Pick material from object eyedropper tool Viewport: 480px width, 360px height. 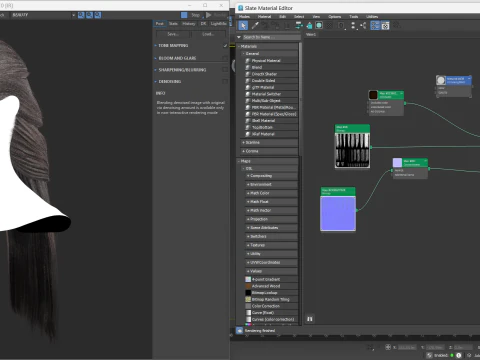255,26
